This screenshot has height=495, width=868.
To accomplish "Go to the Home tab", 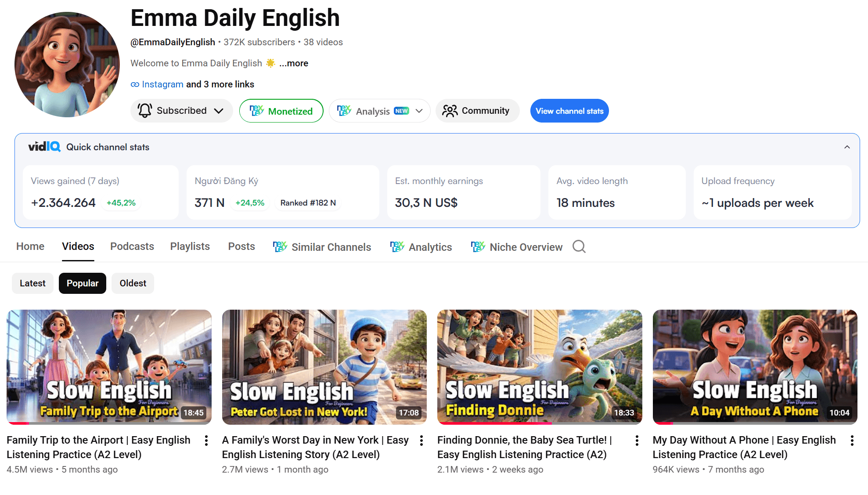I will 30,246.
